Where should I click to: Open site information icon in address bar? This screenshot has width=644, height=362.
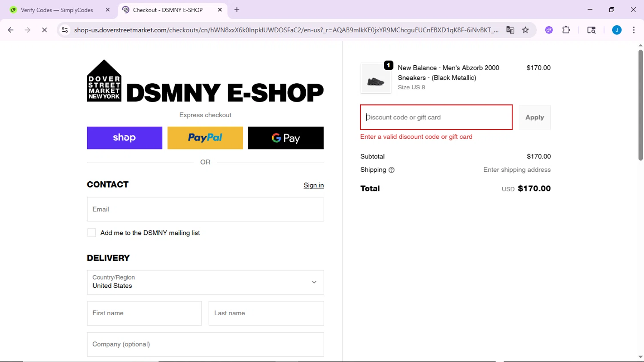coord(65,30)
